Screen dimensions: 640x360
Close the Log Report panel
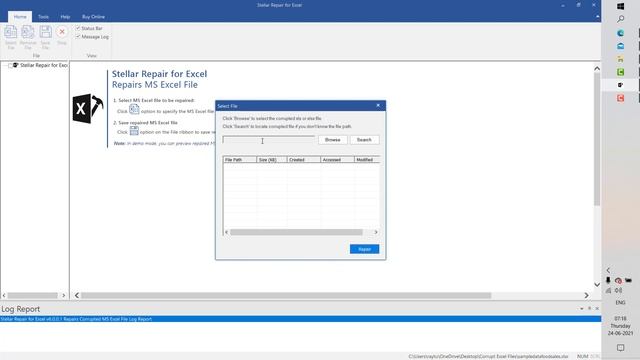(597, 309)
